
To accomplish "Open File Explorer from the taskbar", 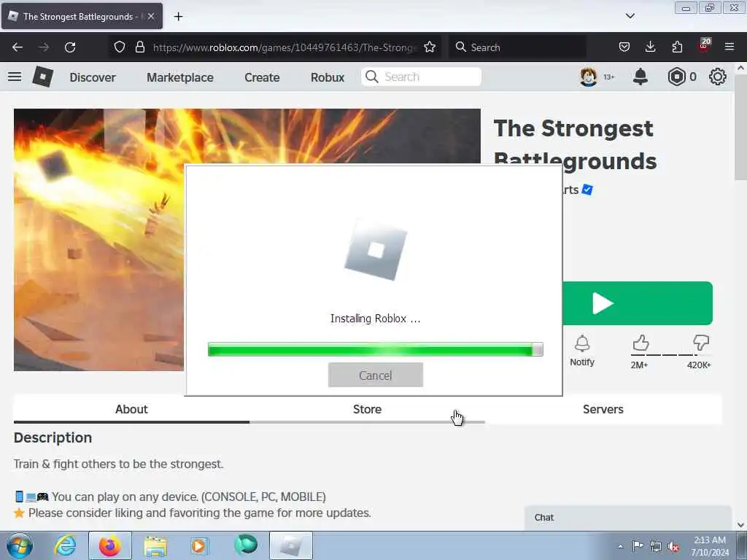I will tap(155, 545).
